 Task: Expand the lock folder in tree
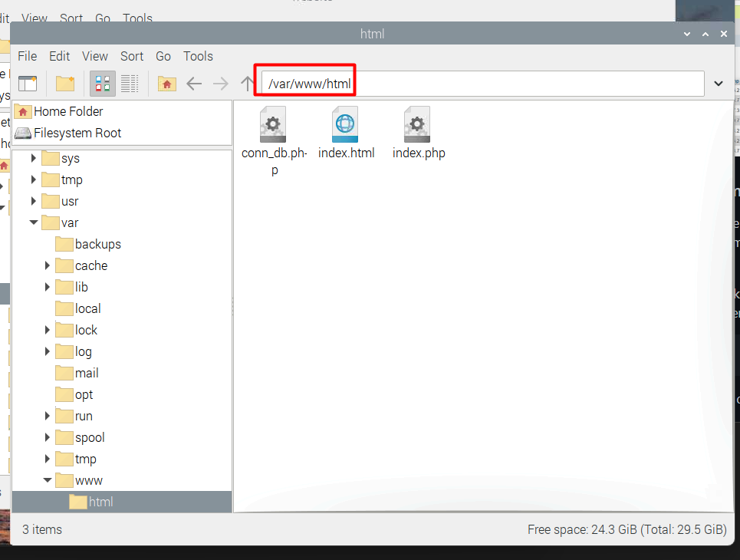click(48, 330)
